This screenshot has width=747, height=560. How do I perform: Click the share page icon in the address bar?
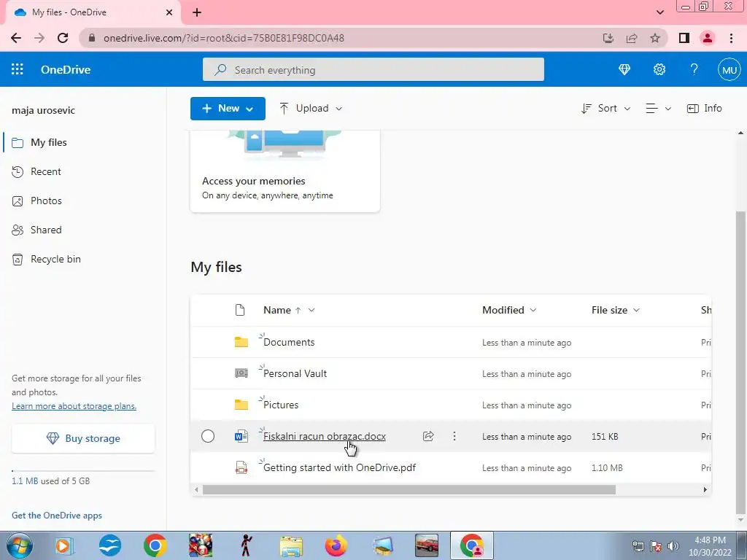(632, 38)
